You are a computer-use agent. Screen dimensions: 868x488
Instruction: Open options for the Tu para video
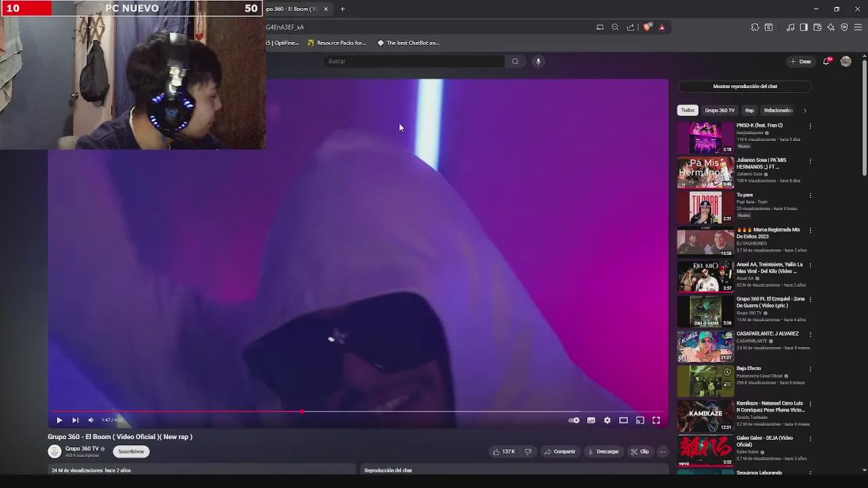pos(810,196)
